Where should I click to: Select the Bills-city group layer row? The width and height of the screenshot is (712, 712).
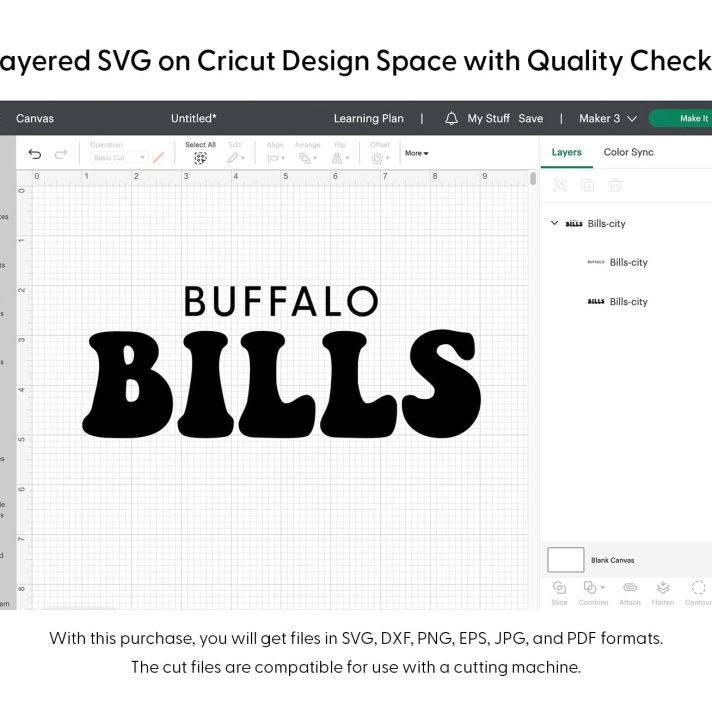point(626,223)
